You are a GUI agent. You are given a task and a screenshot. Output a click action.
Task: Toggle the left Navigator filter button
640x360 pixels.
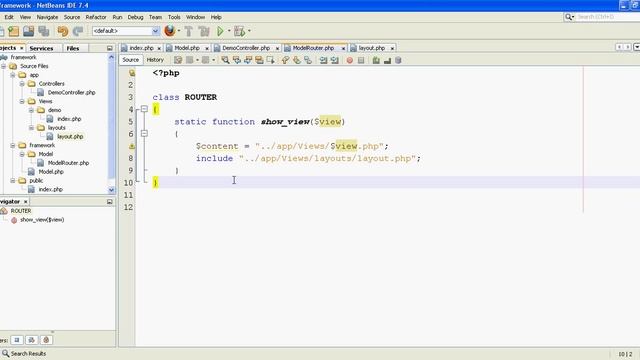click(x=17, y=340)
